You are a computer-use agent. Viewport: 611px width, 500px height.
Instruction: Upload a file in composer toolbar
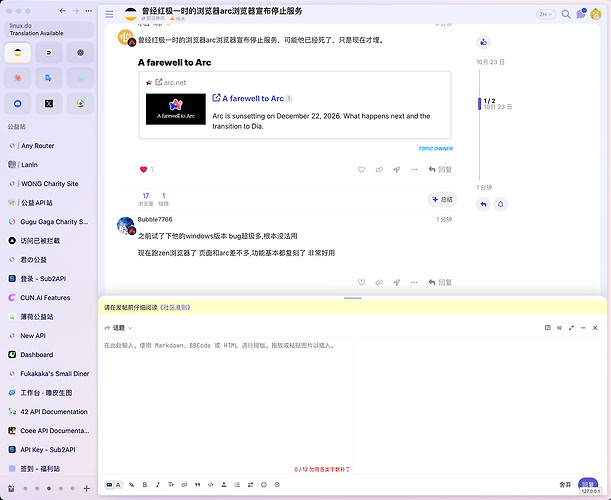tap(224, 485)
